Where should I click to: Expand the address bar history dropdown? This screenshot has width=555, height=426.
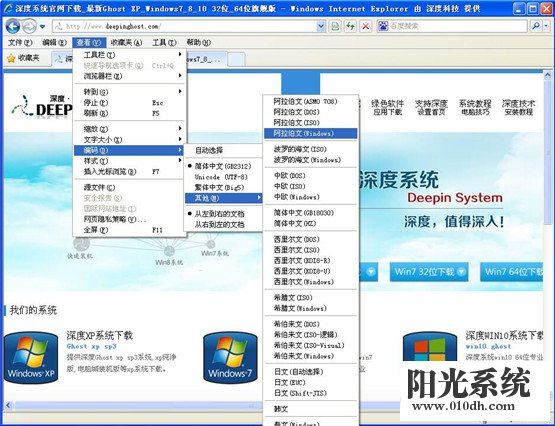click(321, 26)
